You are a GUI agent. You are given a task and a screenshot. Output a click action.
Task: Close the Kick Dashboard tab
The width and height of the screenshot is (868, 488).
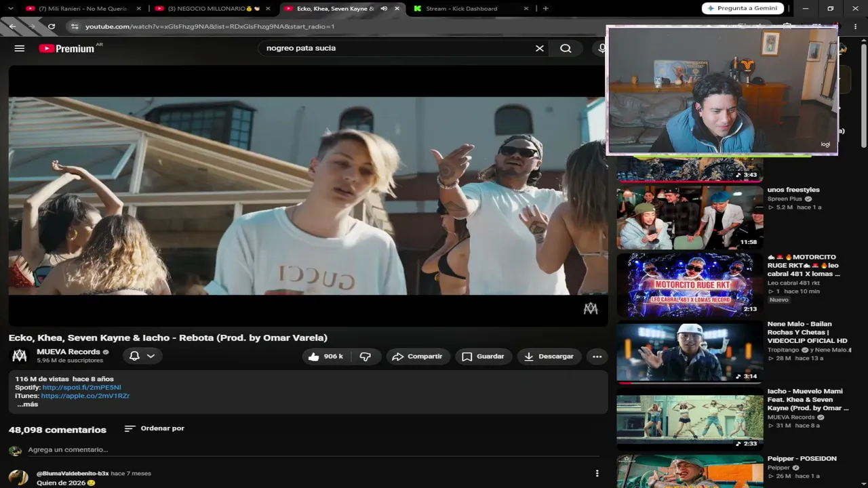(526, 9)
